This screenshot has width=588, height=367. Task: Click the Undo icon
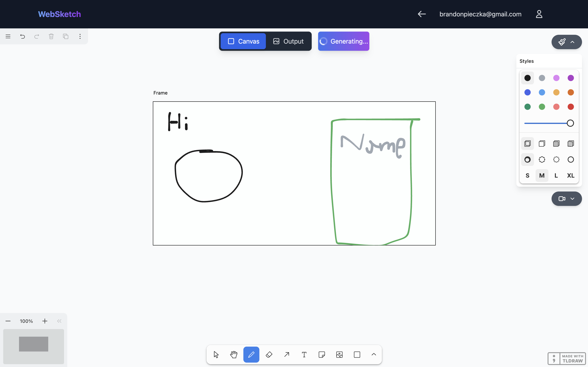point(22,36)
